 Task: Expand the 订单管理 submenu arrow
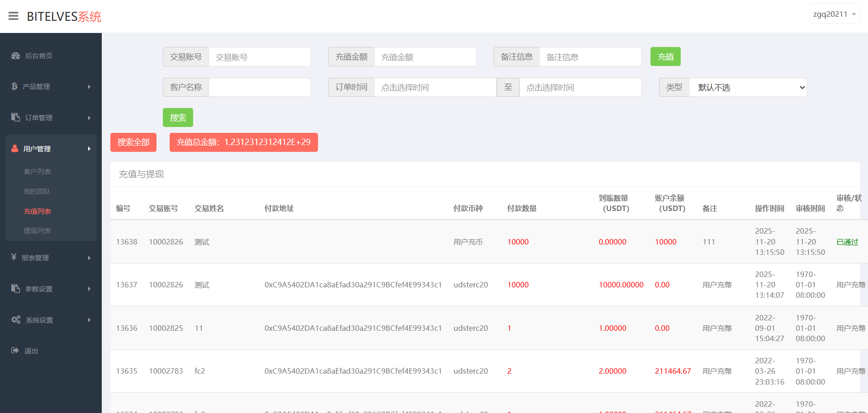tap(89, 118)
